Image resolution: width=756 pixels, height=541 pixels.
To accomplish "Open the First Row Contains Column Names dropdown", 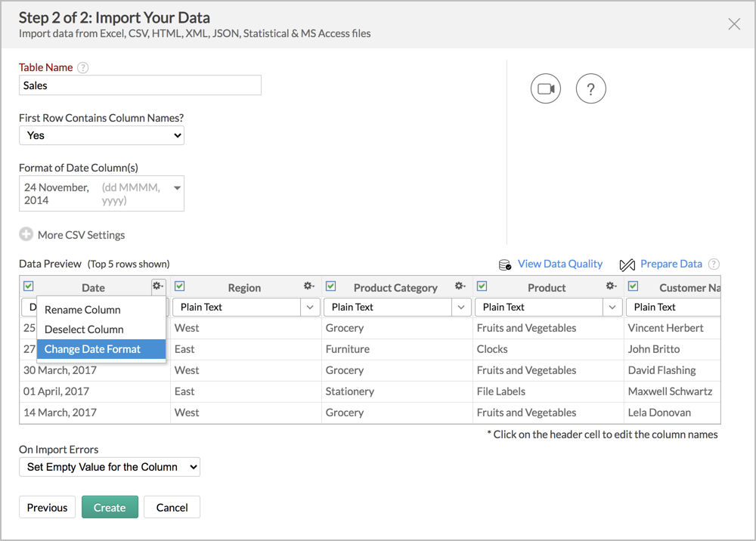I will pyautogui.click(x=101, y=136).
